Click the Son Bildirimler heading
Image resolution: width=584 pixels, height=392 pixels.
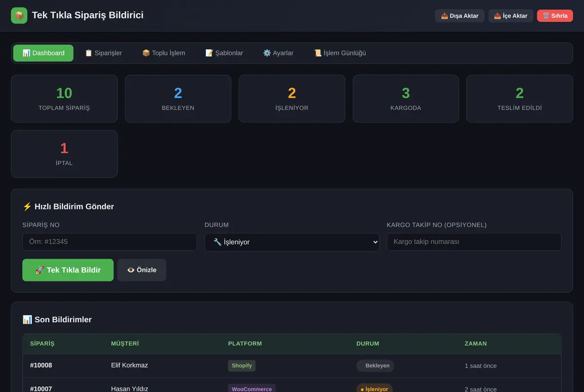point(57,320)
